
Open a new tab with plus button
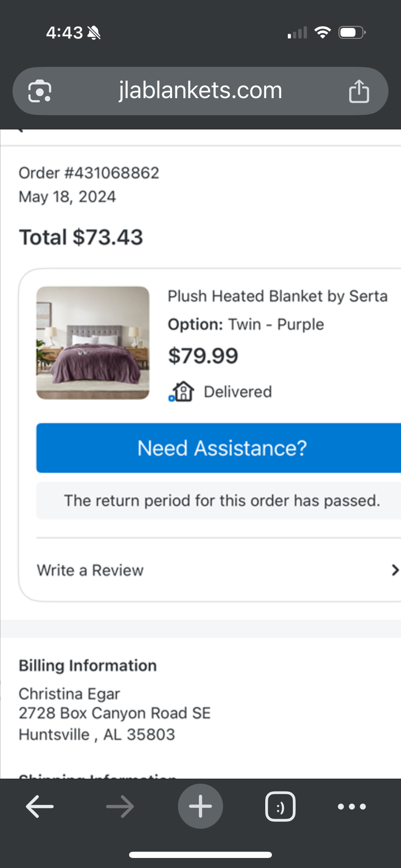coord(200,806)
